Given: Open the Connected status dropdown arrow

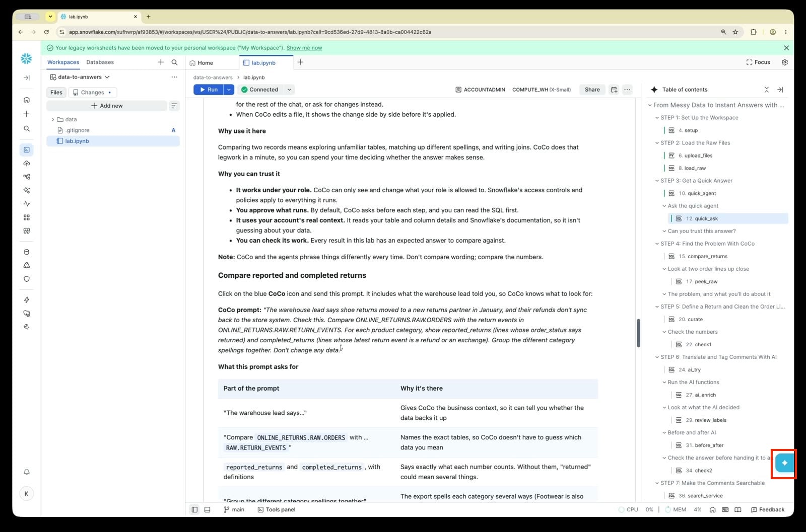Looking at the screenshot, I should pos(289,90).
